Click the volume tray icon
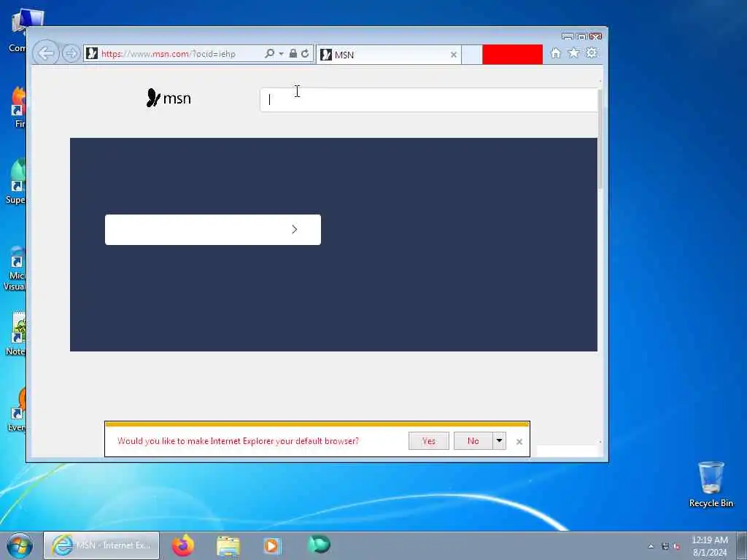The width and height of the screenshot is (747, 560). click(676, 546)
